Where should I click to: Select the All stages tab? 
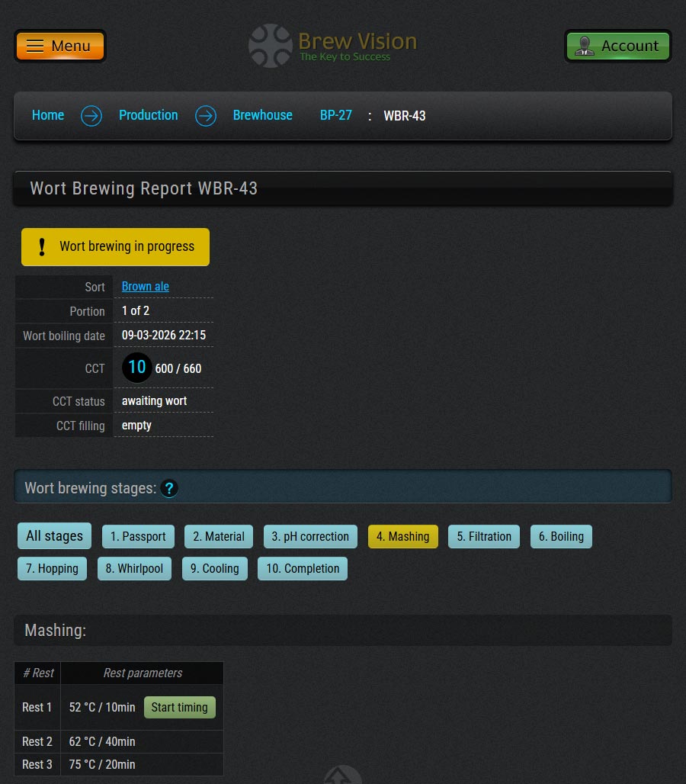click(54, 536)
